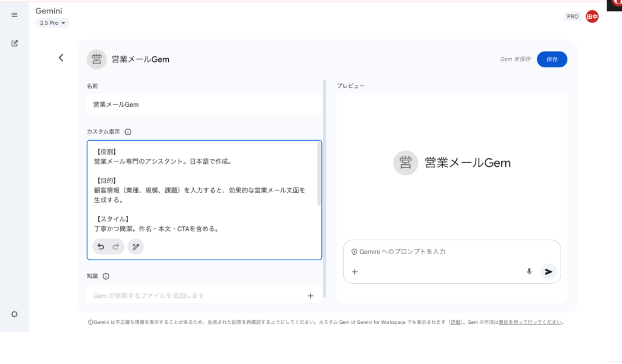Start a new chat with the compose icon
Image resolution: width=622 pixels, height=364 pixels.
(15, 43)
